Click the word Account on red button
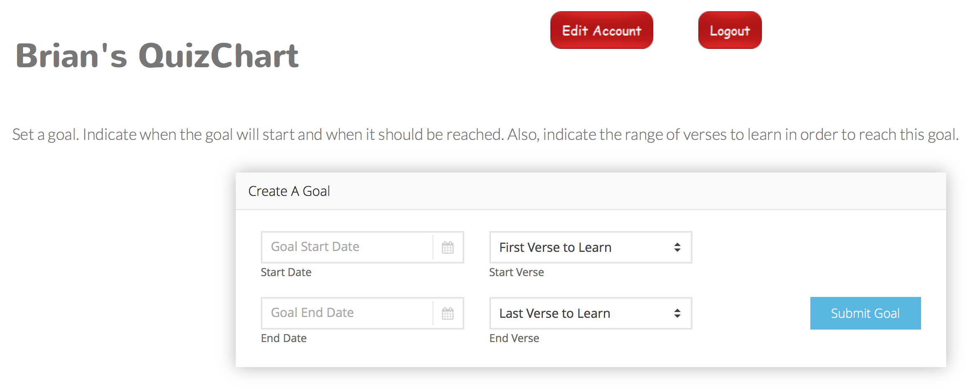Viewport: 980px width, 388px height. [617, 31]
